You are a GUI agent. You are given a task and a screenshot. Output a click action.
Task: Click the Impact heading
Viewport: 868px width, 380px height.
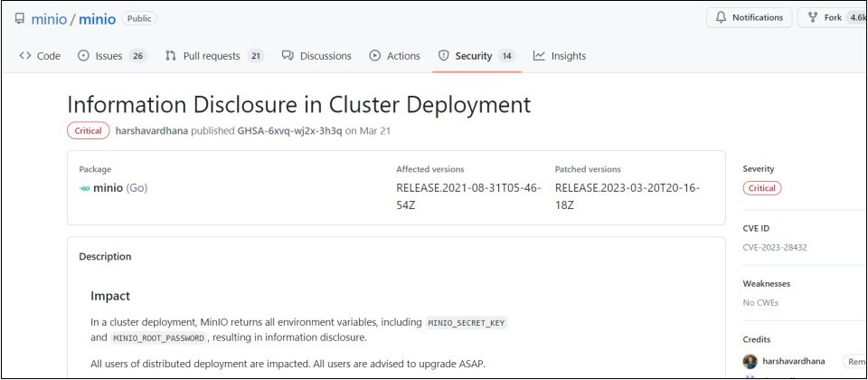tap(110, 296)
